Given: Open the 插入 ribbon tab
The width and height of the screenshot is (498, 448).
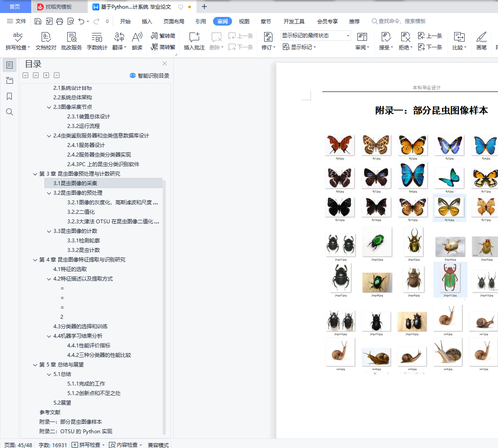Looking at the screenshot, I should click(147, 21).
